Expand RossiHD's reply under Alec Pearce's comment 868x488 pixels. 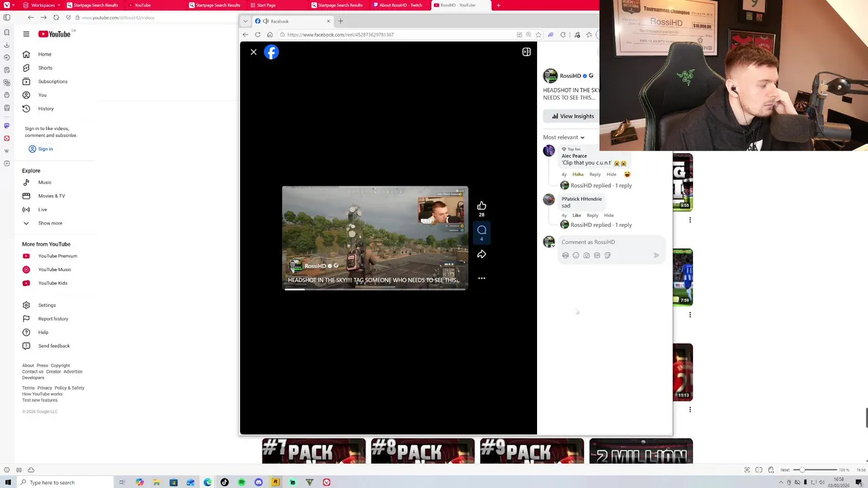(600, 186)
